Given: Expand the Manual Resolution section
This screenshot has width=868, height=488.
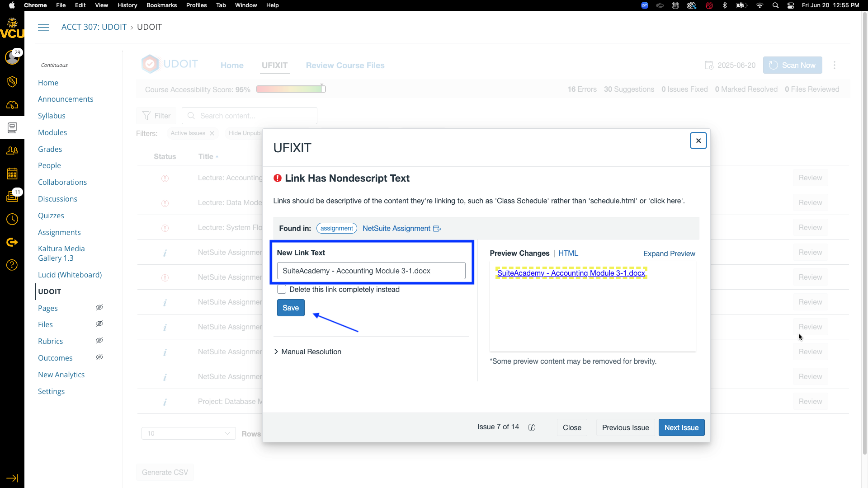Looking at the screenshot, I should tap(307, 352).
